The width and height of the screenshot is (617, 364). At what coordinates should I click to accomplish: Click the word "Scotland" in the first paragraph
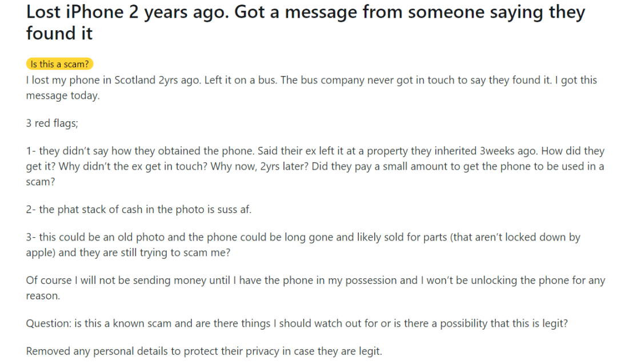(135, 80)
